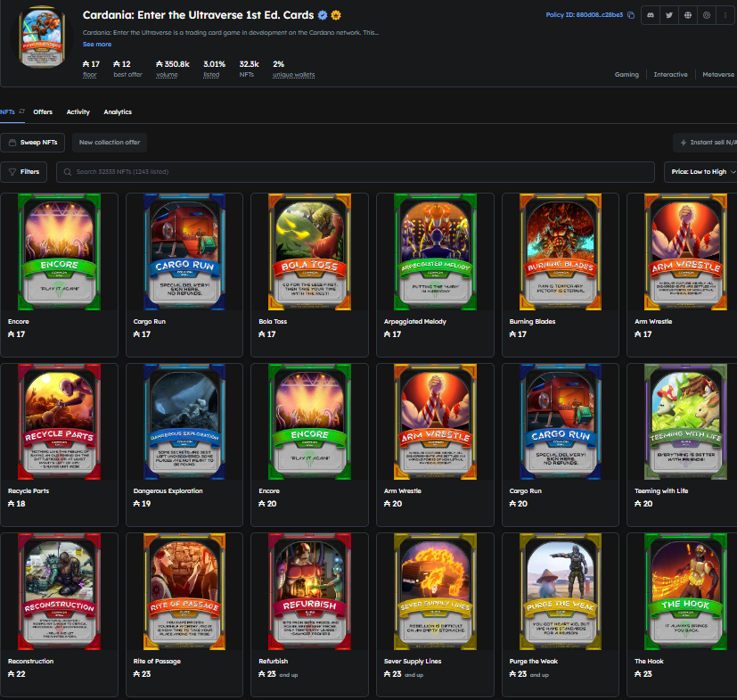This screenshot has width=737, height=700.
Task: Select the Metaverse tag
Action: click(718, 74)
